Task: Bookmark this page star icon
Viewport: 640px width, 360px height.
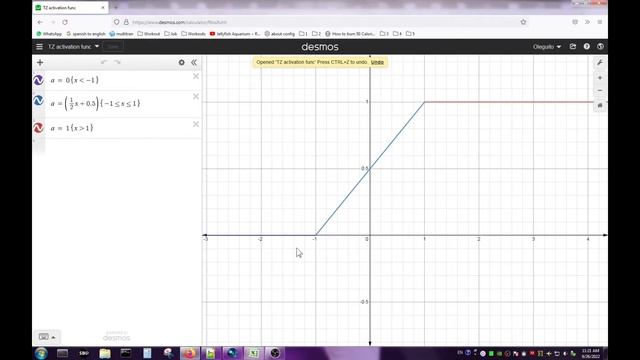Action: 523,22
